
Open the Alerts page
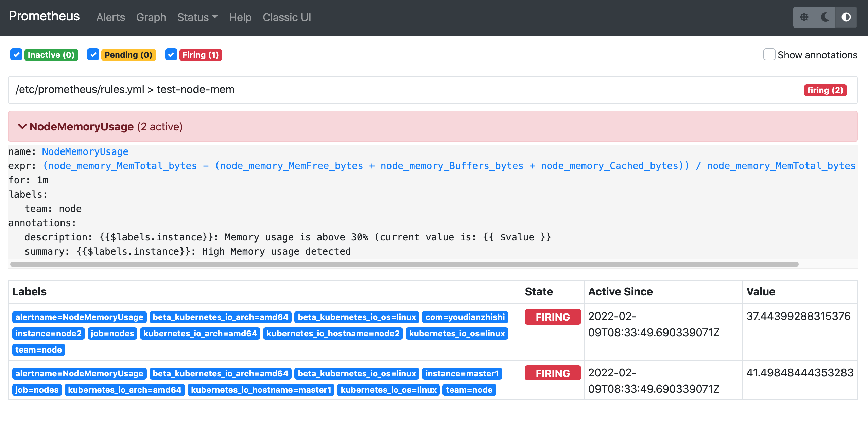click(x=111, y=17)
